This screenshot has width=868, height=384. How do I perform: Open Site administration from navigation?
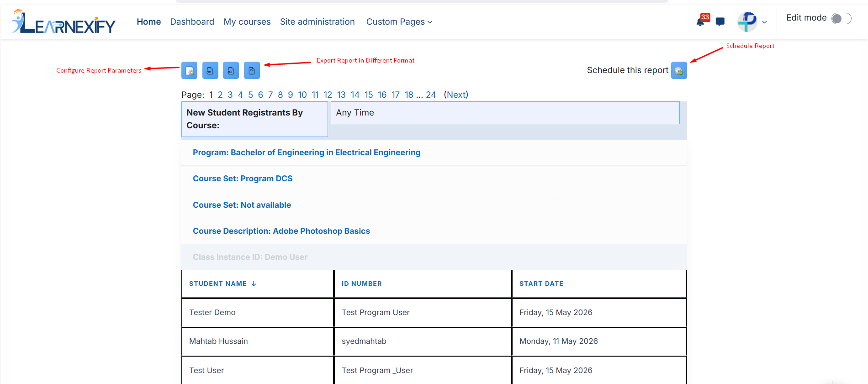318,22
